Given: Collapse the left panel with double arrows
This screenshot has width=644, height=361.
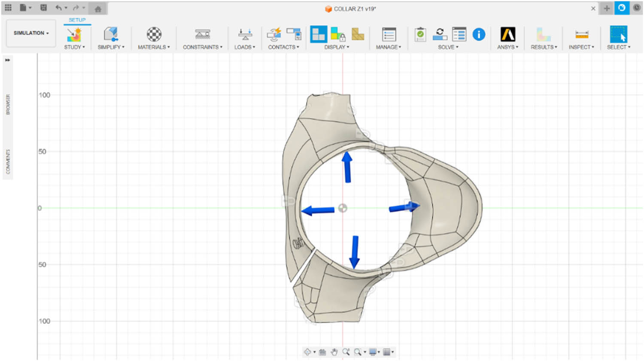Looking at the screenshot, I should point(7,61).
